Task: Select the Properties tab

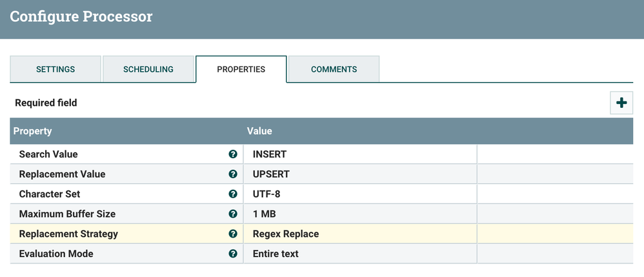Action: [x=241, y=69]
